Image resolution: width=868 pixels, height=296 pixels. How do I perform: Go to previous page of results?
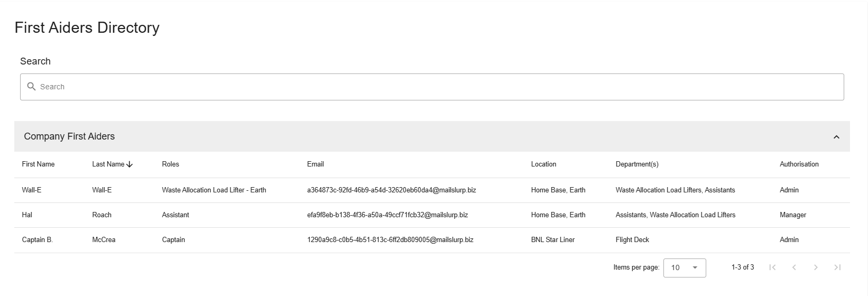794,267
